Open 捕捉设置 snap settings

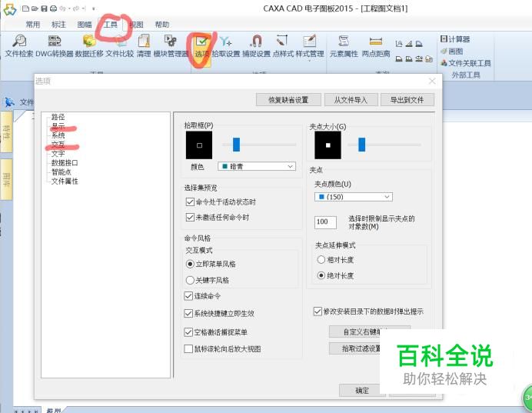pyautogui.click(x=256, y=46)
